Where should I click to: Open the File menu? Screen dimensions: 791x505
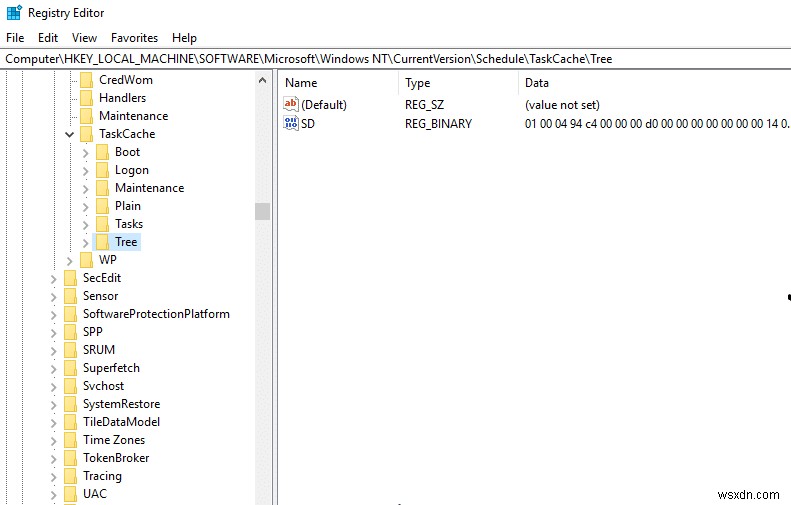(x=15, y=38)
